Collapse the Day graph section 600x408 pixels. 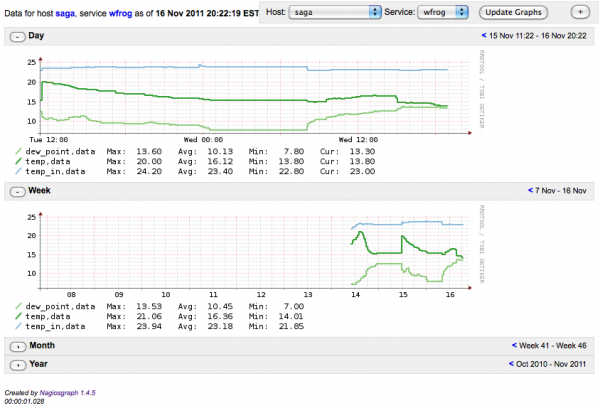[x=17, y=36]
